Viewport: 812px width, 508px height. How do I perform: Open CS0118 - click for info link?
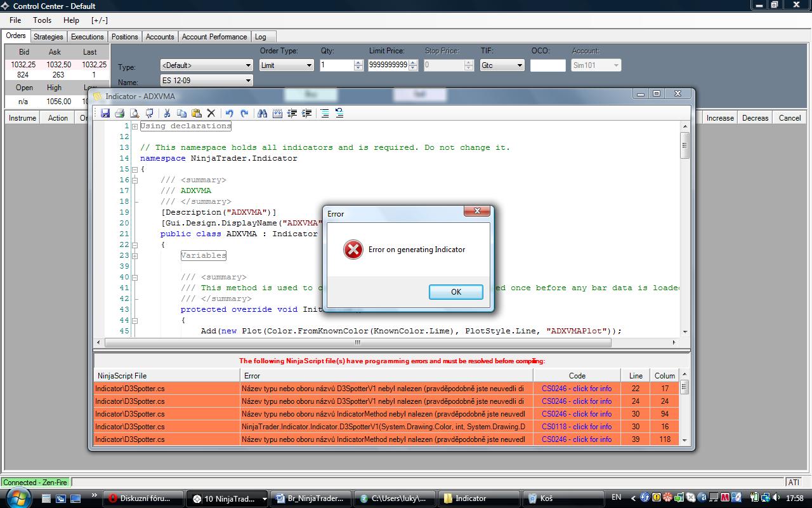tap(576, 427)
